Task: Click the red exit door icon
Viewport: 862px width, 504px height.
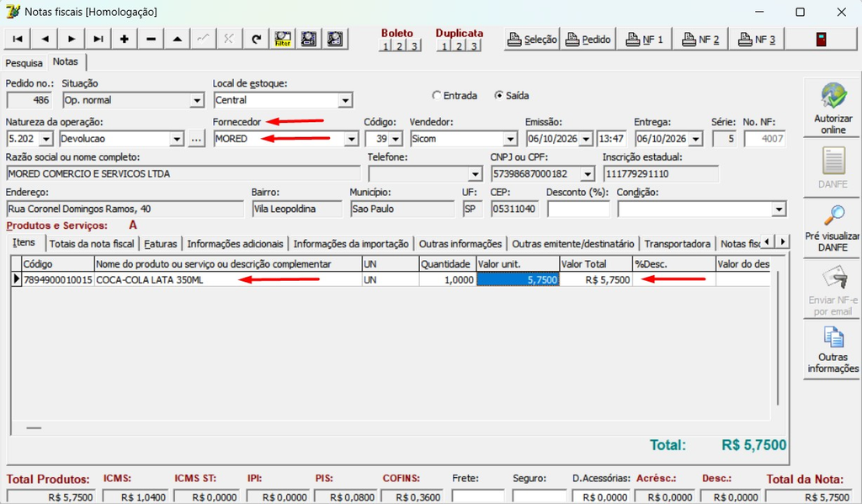Action: [x=822, y=40]
